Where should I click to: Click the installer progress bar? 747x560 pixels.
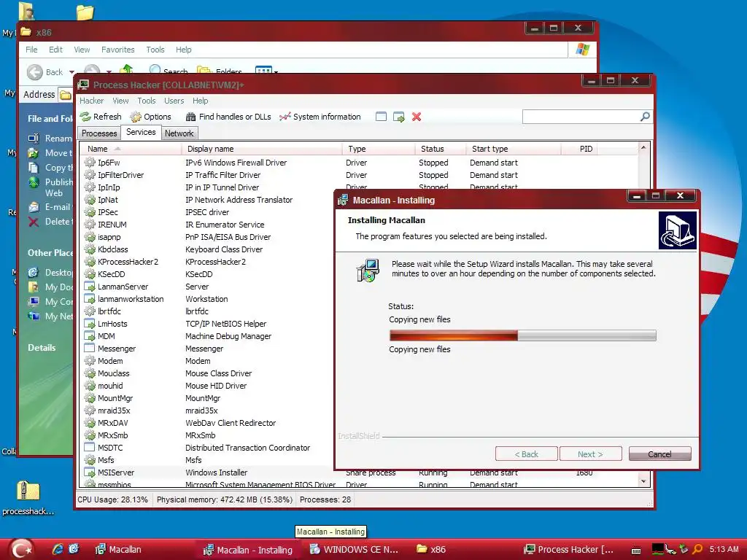(522, 335)
